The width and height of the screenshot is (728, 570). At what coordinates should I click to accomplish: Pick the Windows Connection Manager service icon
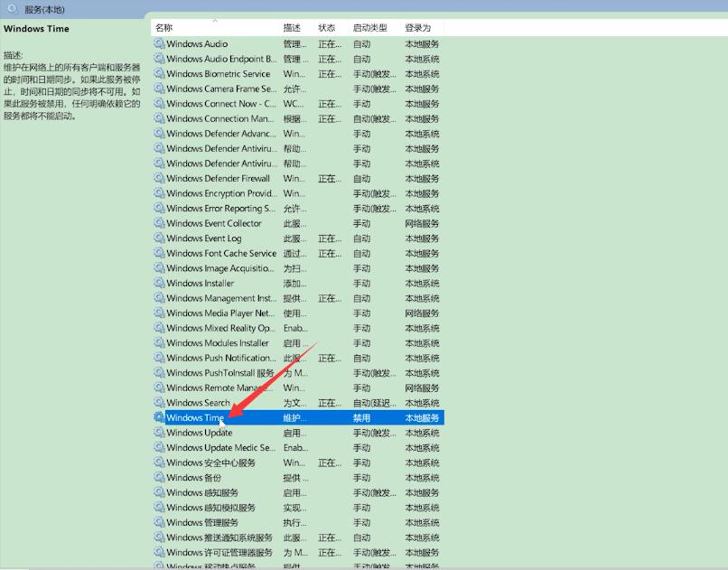pyautogui.click(x=159, y=118)
